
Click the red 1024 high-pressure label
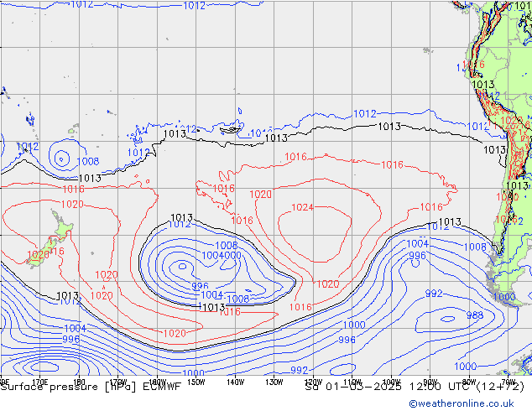(x=302, y=207)
